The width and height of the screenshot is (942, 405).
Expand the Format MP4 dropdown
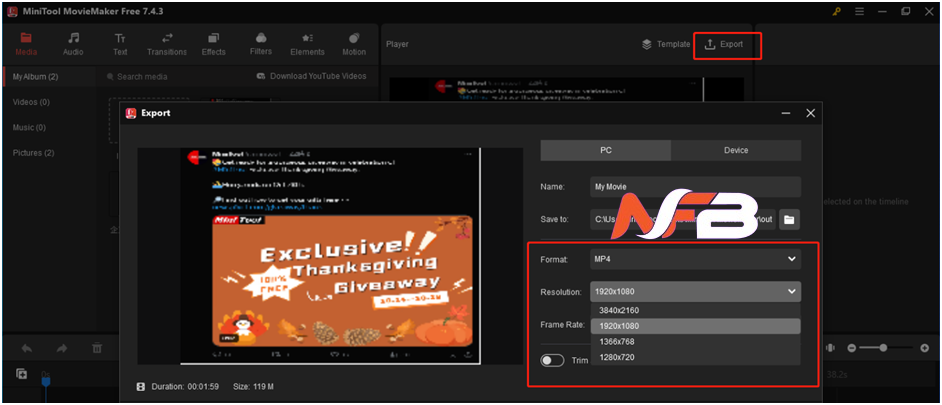pyautogui.click(x=694, y=259)
